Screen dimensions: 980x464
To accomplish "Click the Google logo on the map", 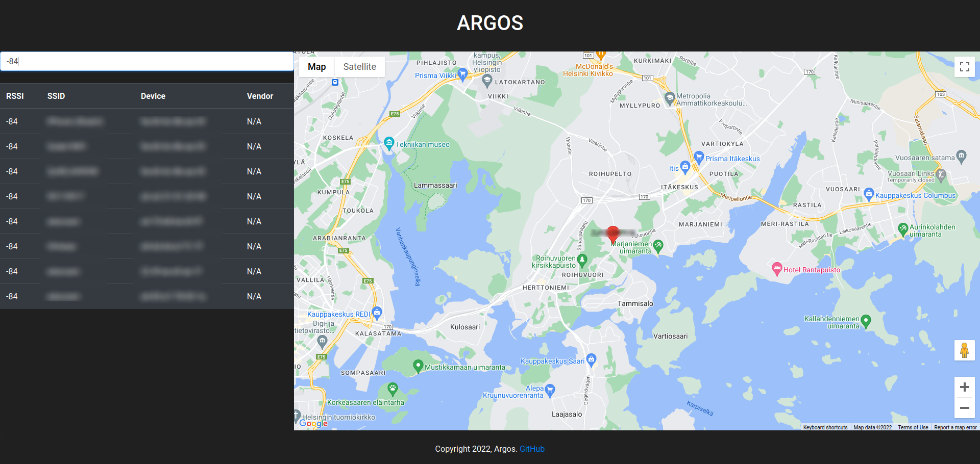I will 313,424.
